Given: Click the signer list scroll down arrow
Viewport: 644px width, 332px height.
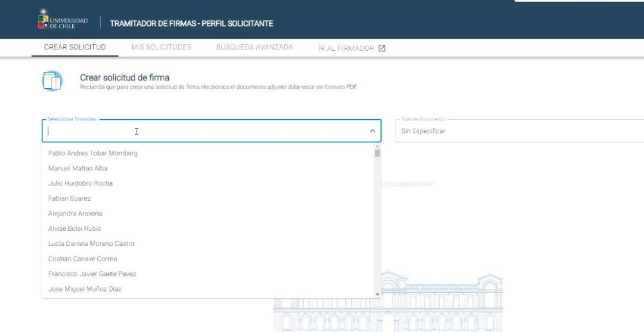Looking at the screenshot, I should (x=377, y=294).
